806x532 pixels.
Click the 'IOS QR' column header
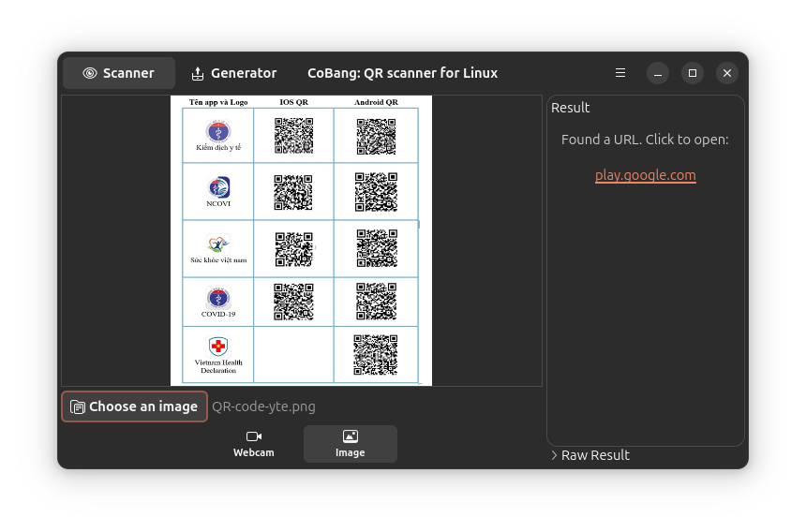point(294,102)
